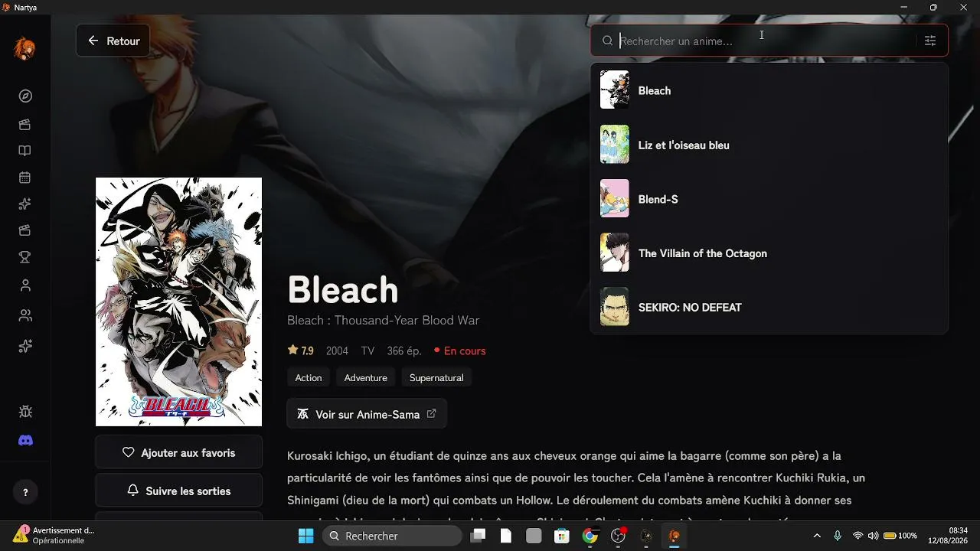Open the 'SEKIRO: NO DEFEAT' result thumbnail
Viewport: 980px width, 551px height.
coord(615,306)
